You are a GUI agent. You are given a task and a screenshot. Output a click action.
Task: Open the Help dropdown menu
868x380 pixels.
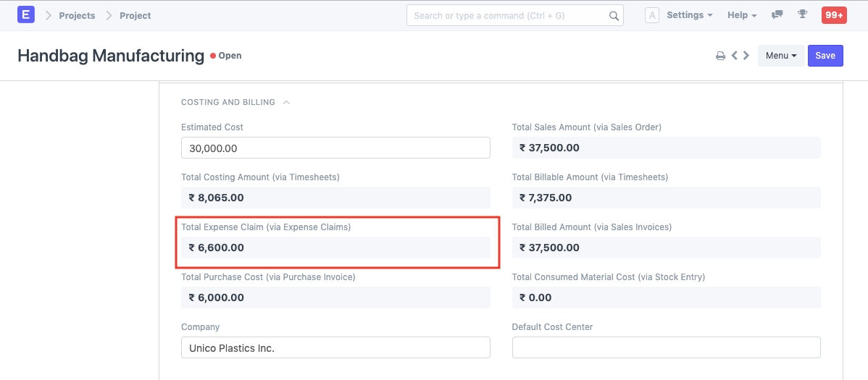(742, 15)
